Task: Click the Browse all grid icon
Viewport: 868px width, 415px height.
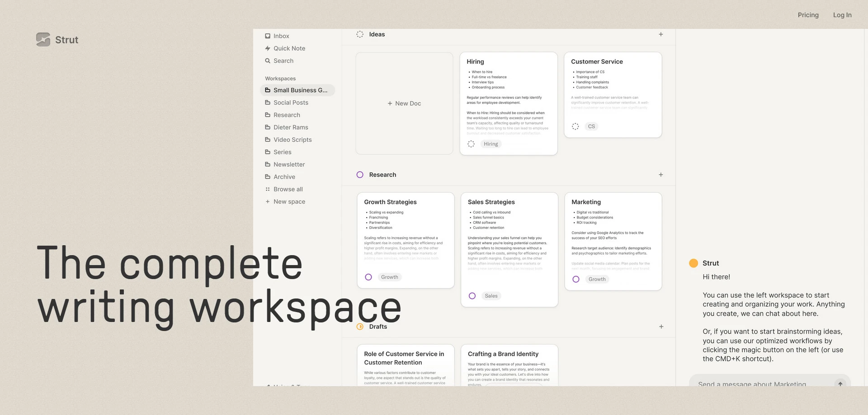Action: (x=268, y=189)
